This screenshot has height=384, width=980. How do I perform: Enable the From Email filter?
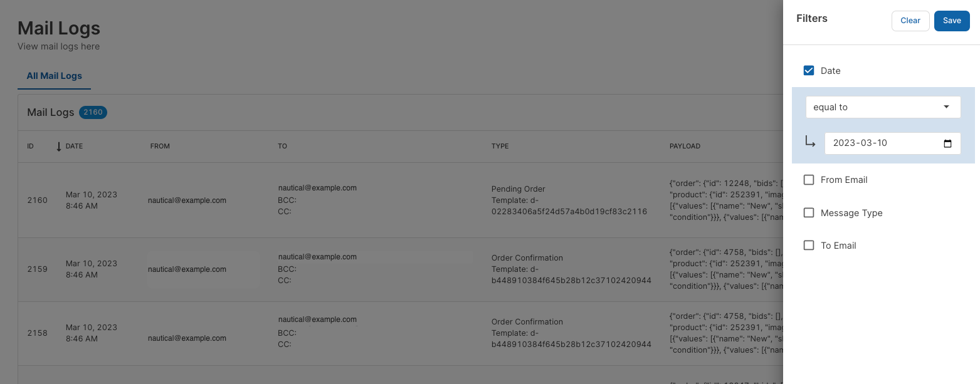pos(809,180)
